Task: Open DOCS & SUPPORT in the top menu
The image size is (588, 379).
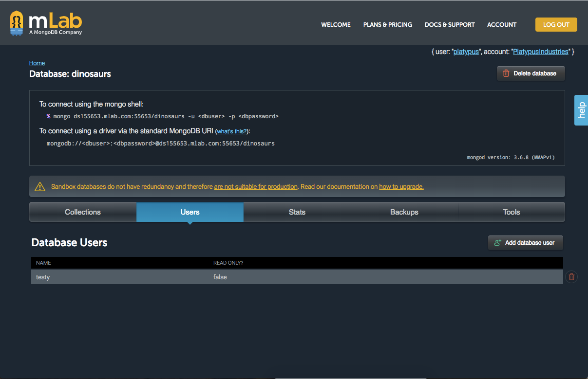Action: 449,24
